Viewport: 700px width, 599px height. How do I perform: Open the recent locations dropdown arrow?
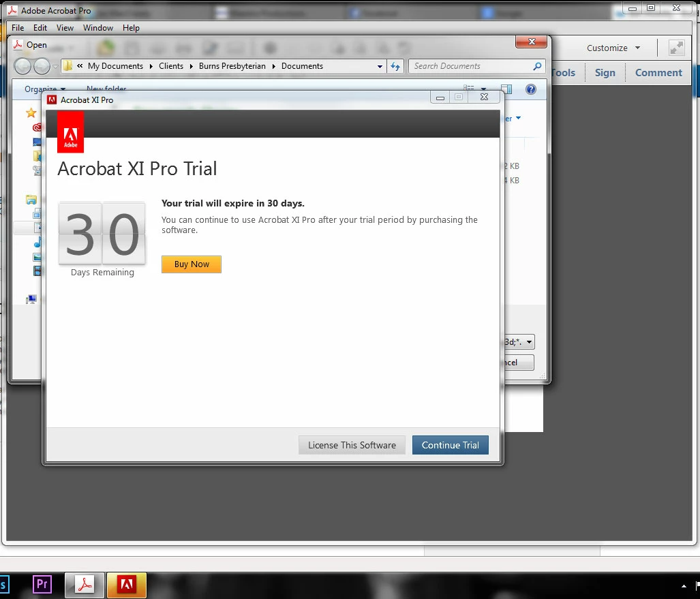55,67
